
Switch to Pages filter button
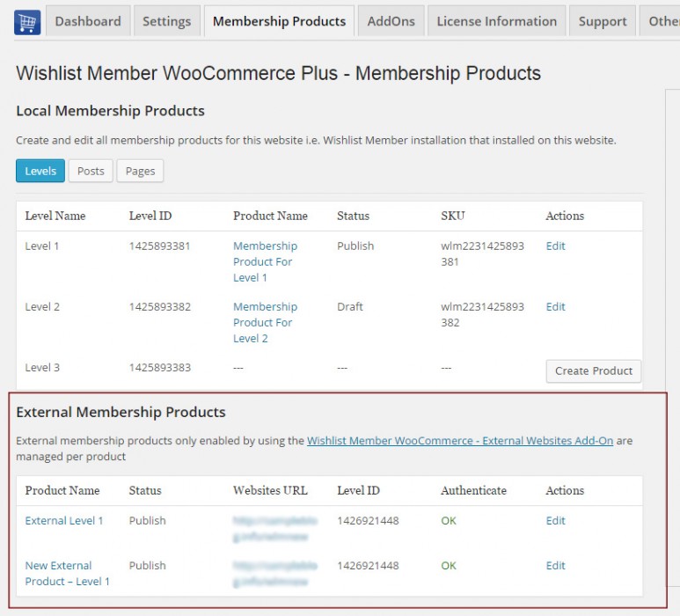pyautogui.click(x=140, y=171)
